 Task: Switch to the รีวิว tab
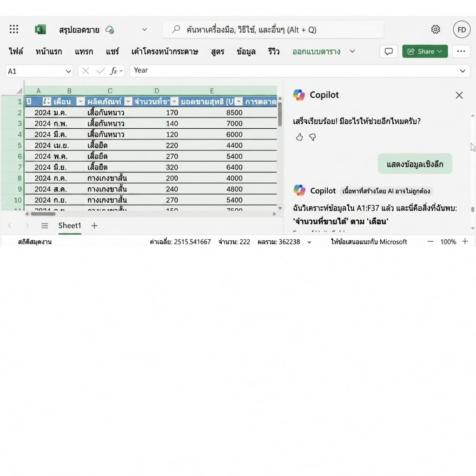click(273, 52)
